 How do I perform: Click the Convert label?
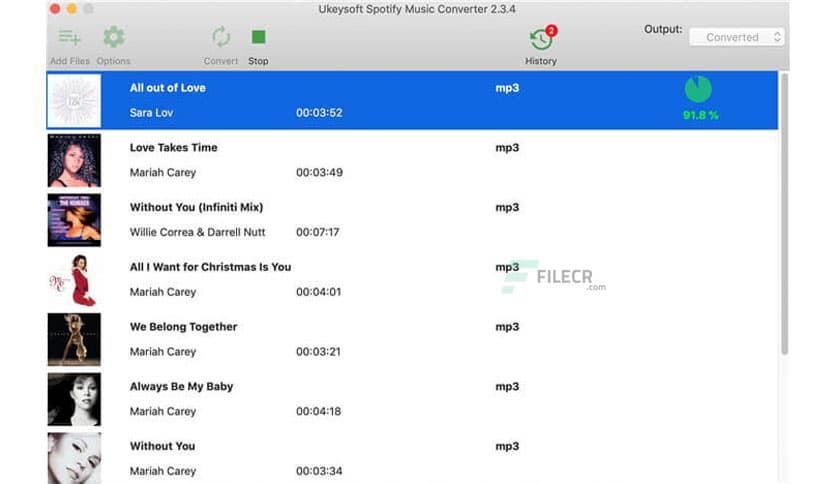tap(221, 61)
